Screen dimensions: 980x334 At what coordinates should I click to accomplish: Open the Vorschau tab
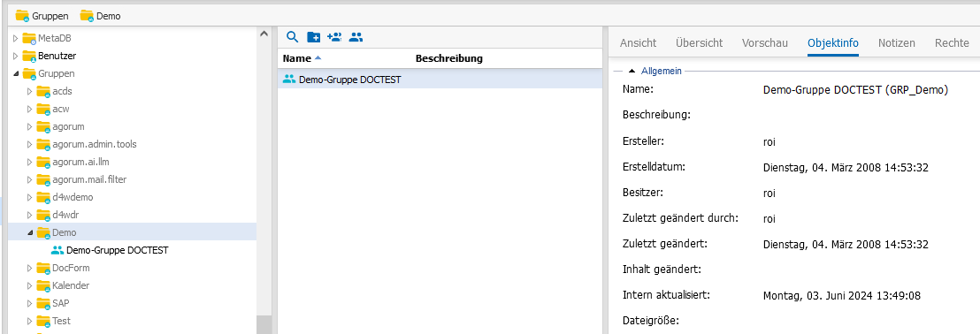765,43
